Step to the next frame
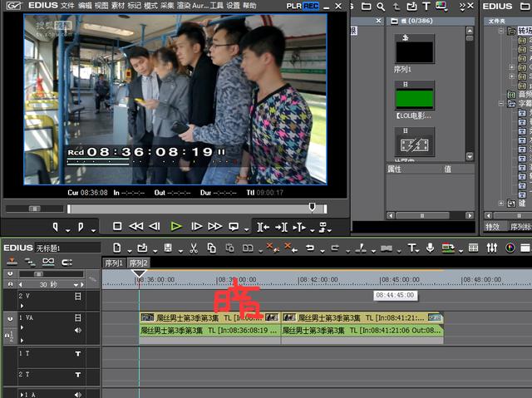532x398 pixels. point(196,226)
